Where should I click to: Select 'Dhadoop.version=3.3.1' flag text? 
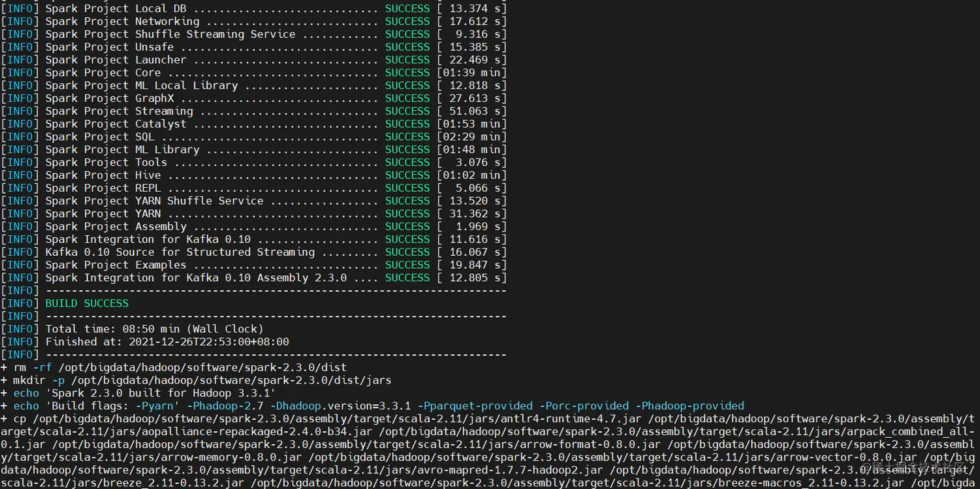tap(344, 406)
